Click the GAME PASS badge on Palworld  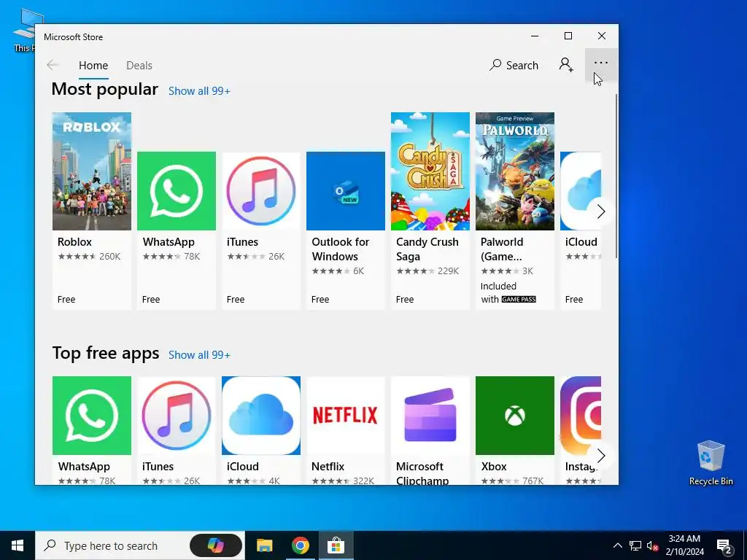pos(519,300)
